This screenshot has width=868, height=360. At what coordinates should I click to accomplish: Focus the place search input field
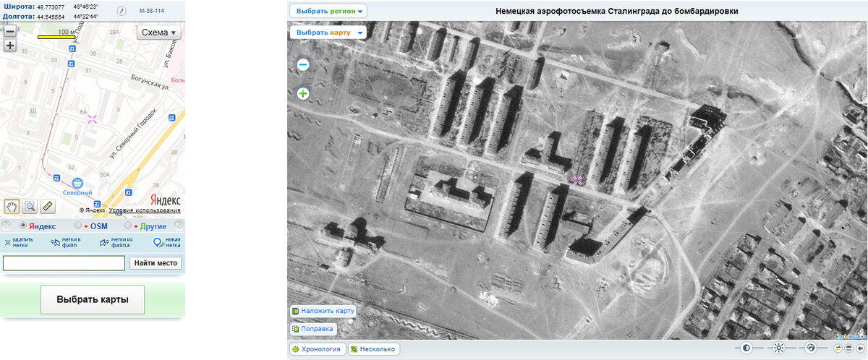64,263
